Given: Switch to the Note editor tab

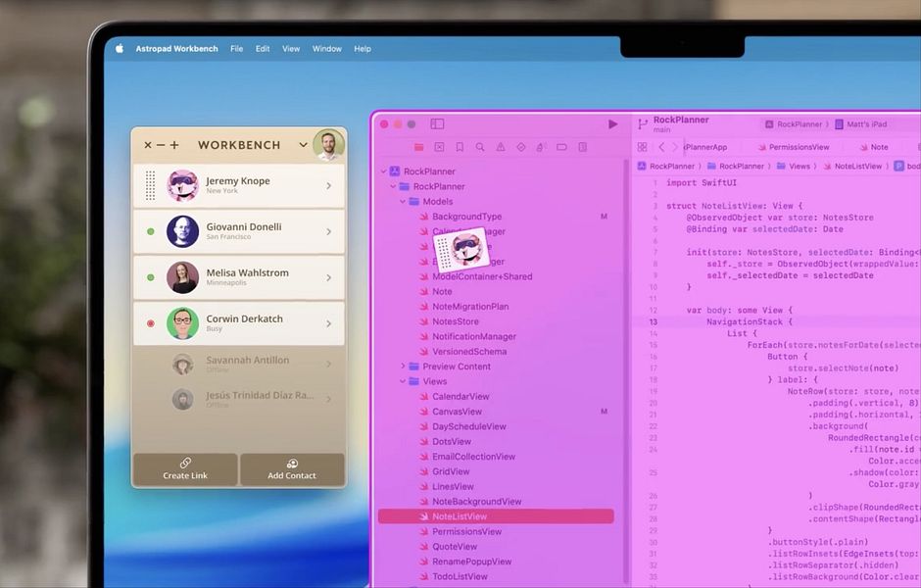Looking at the screenshot, I should [x=874, y=147].
